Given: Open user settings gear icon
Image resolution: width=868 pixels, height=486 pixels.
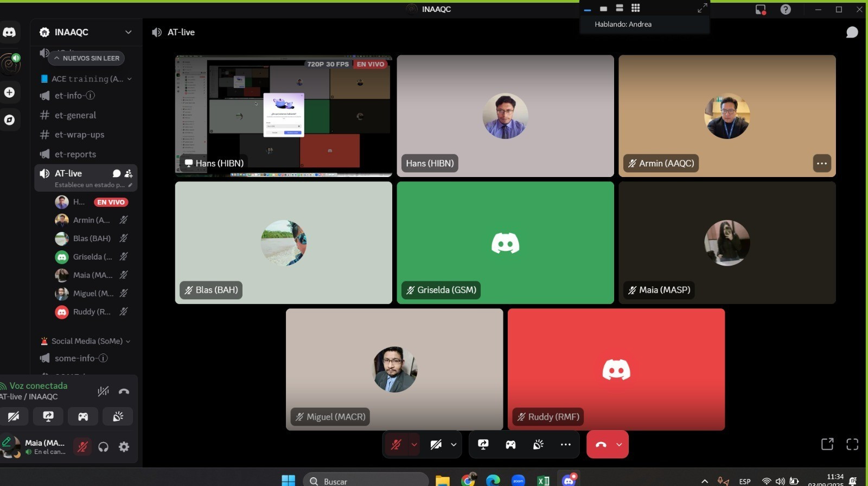Looking at the screenshot, I should coord(124,447).
